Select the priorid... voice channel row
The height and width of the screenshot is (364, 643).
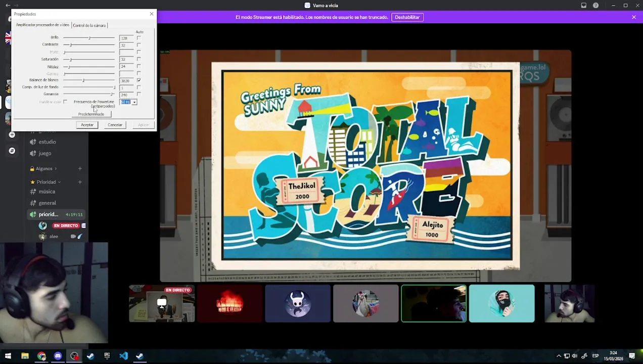click(57, 214)
